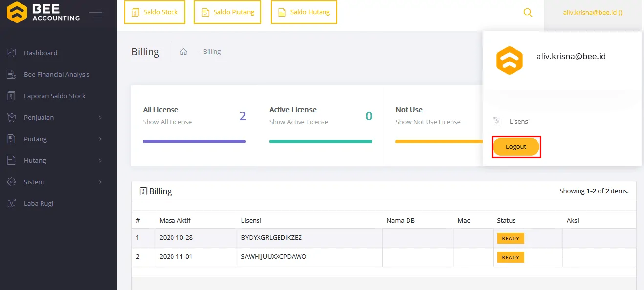The height and width of the screenshot is (290, 644).
Task: Click the bee hexagon icon in the popup
Action: [510, 61]
